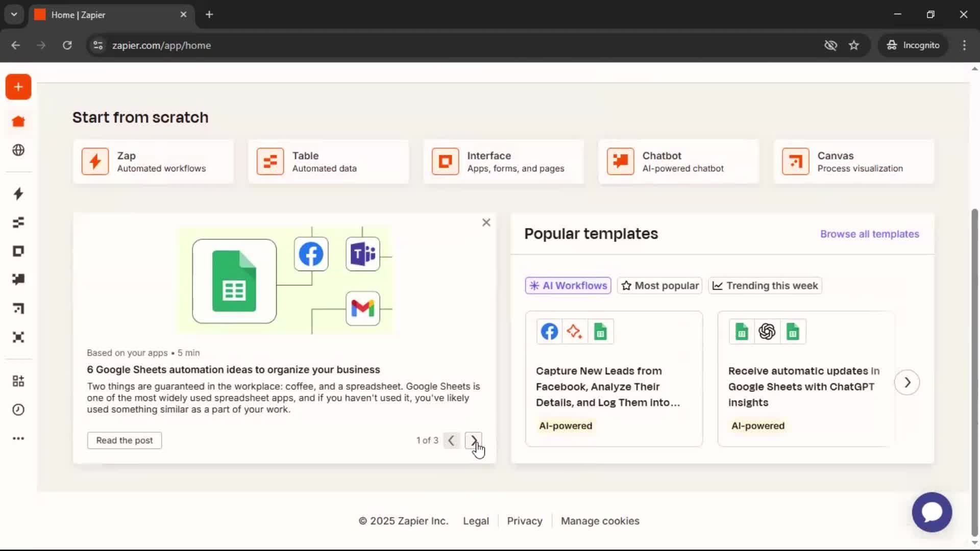Open Chatbots icon in sidebar
The width and height of the screenshot is (980, 551).
(18, 280)
